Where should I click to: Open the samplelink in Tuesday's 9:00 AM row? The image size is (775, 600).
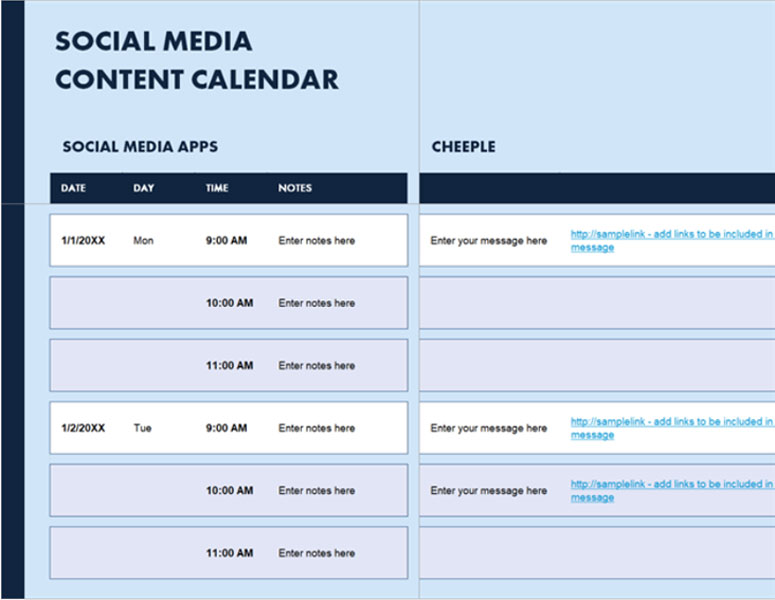pos(670,422)
